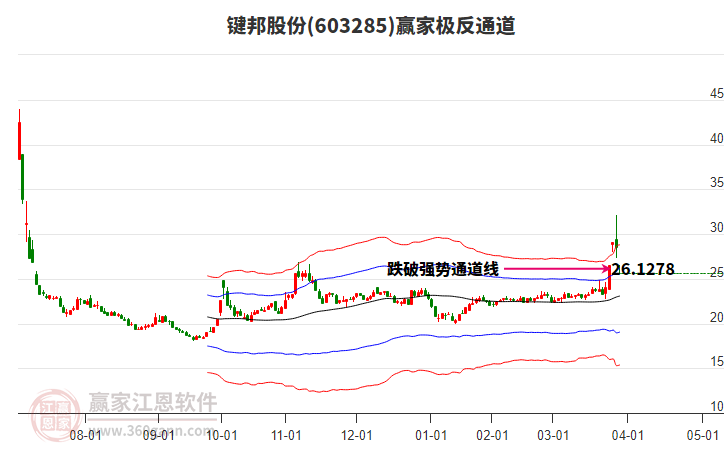Click the 10-01 date axis label
This screenshot has height=450, width=726.
(221, 435)
